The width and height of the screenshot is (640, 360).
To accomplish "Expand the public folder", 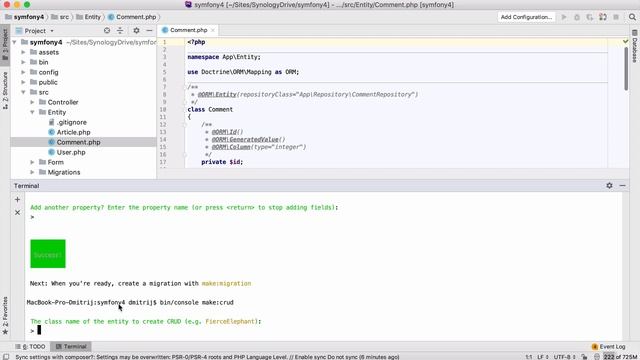I will click(23, 82).
